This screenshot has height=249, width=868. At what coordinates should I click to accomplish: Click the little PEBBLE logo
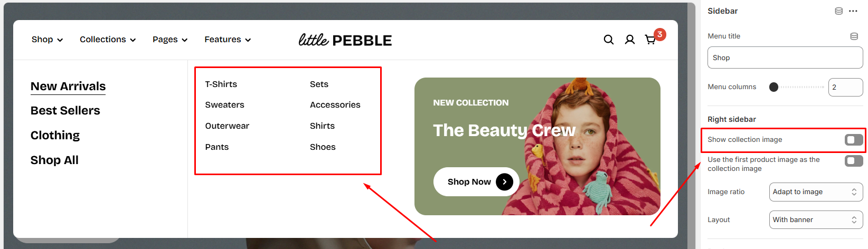click(x=345, y=40)
